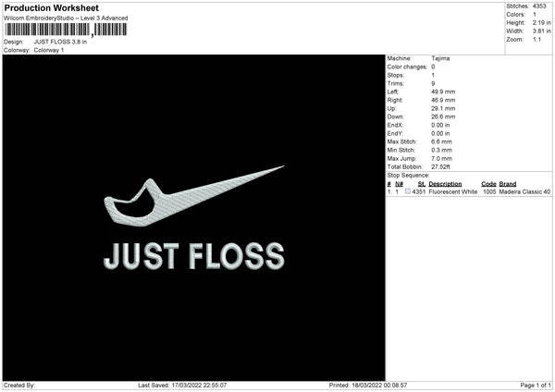
Task: Click the Min Stitch value 0.3 mm
Action: [442, 150]
